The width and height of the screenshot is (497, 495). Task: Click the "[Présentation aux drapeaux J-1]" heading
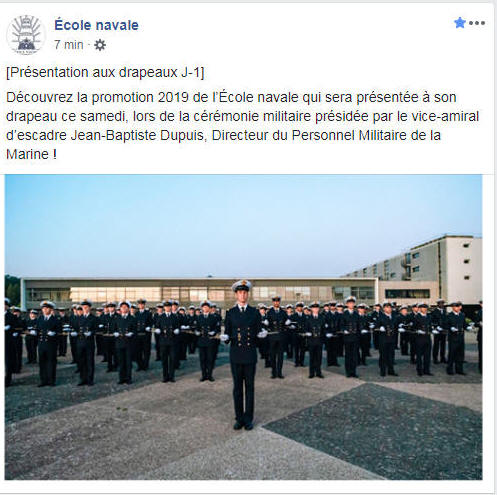coord(105,72)
